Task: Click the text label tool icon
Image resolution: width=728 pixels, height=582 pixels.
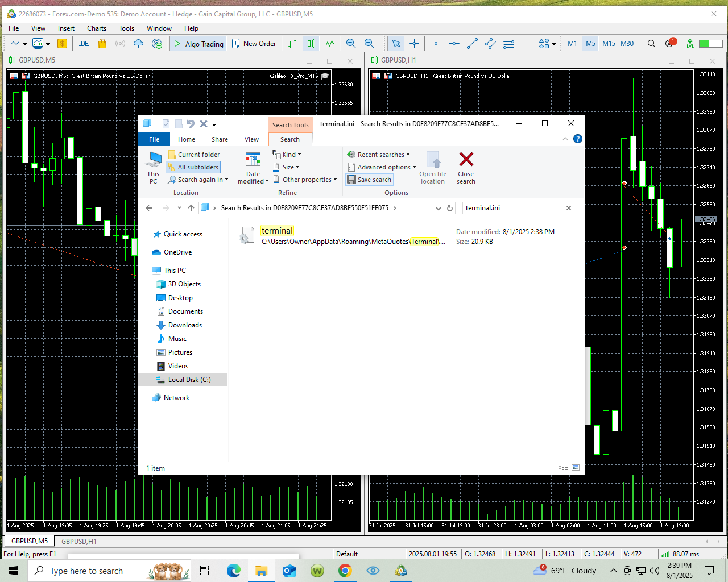Action: [x=527, y=44]
